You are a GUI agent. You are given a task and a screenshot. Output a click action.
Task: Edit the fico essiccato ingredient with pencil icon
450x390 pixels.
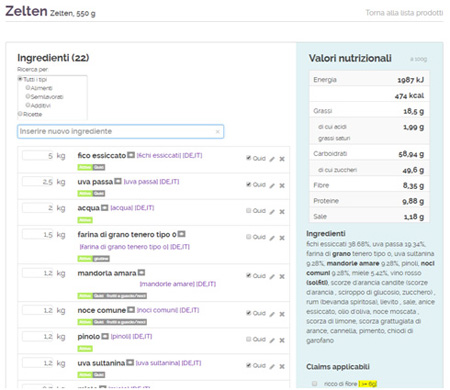(272, 159)
